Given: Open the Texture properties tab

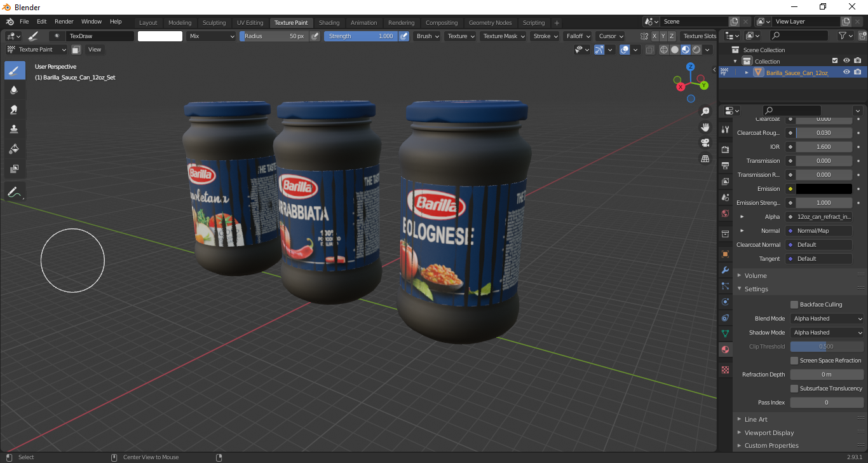Looking at the screenshot, I should coord(725,370).
